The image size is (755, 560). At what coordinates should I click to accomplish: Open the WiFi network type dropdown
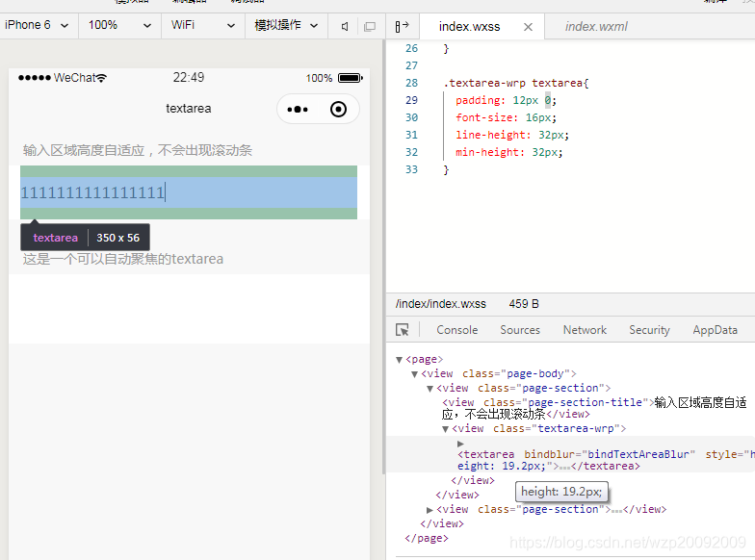point(202,25)
